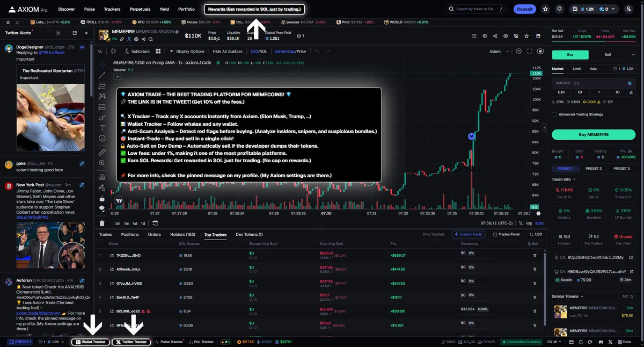Expand Display Options dropdown
Screen dimensions: 644x347
[187, 52]
